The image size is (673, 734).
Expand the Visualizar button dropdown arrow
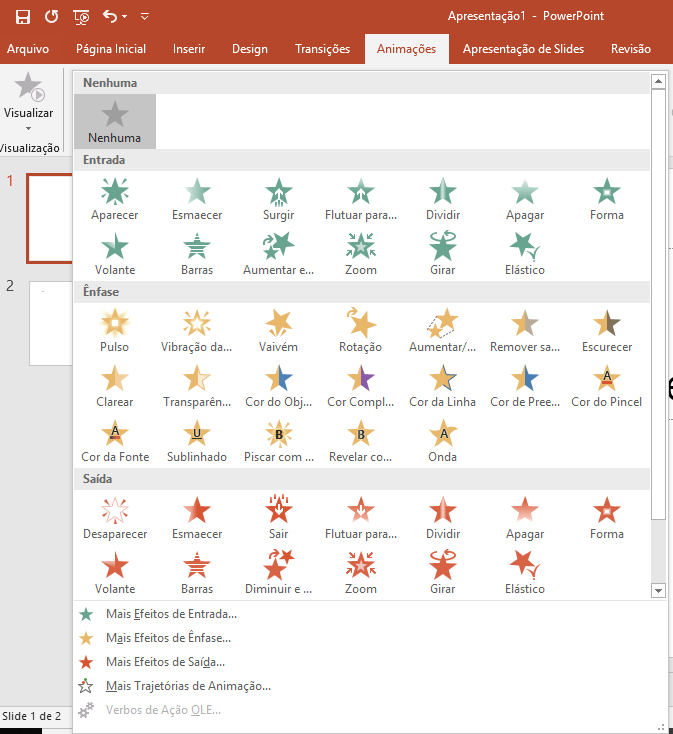point(28,129)
